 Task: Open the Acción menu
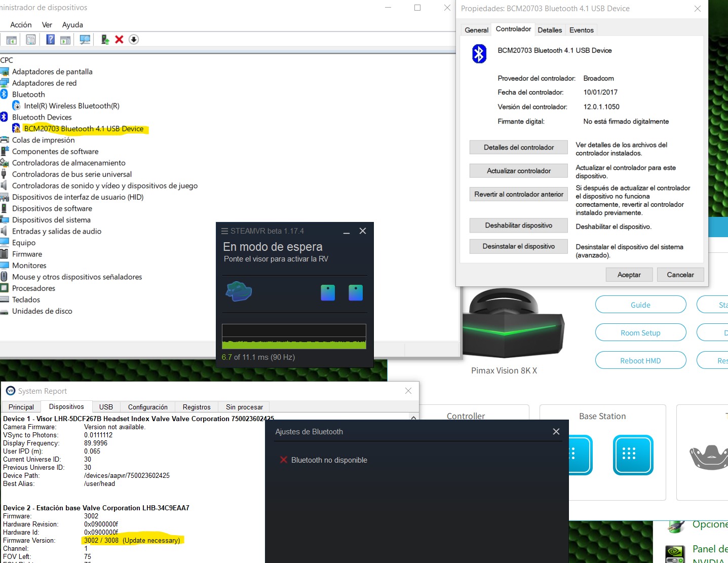coord(21,25)
